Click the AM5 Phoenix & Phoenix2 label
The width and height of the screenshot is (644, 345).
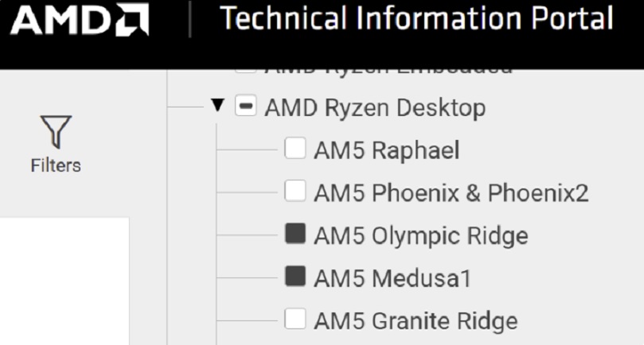click(x=451, y=193)
